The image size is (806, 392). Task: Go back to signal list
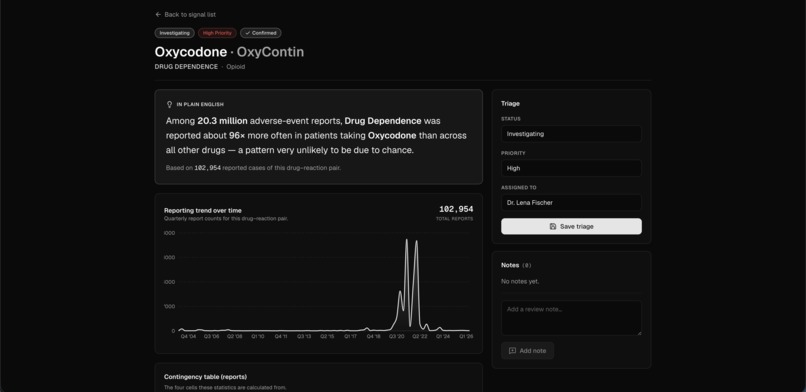pos(185,15)
